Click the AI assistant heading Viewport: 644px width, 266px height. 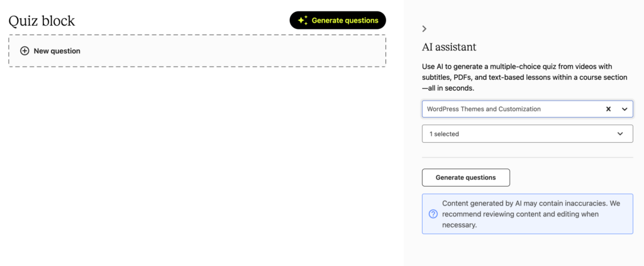pos(449,47)
